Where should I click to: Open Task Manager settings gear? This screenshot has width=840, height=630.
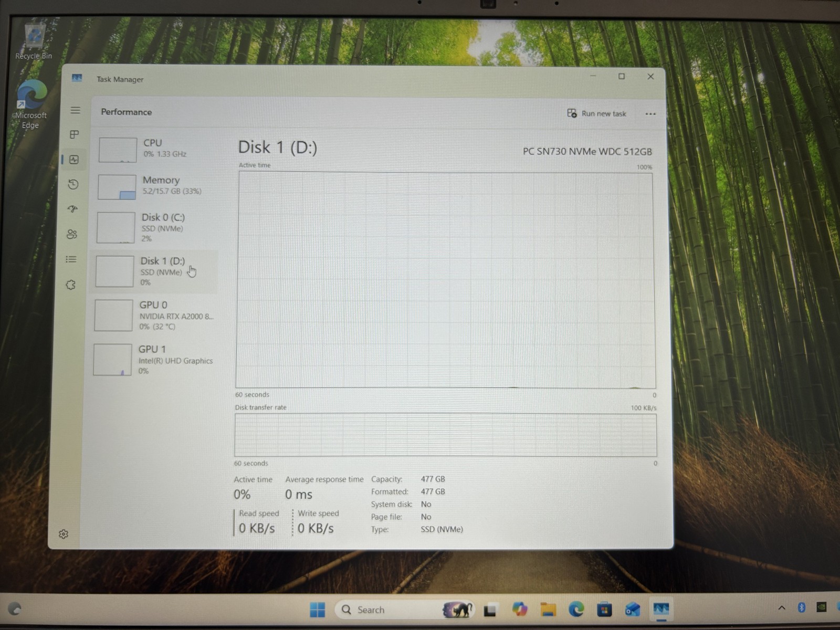pos(64,534)
